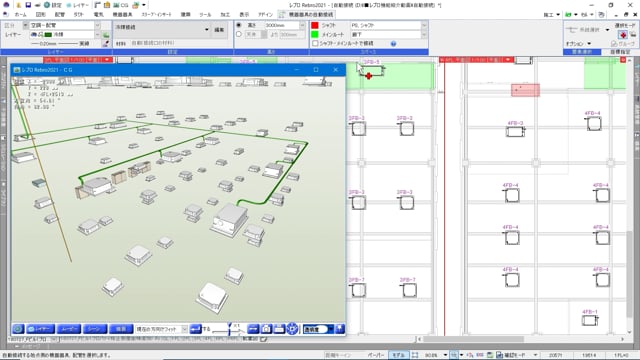Click the red シャフト color swatch
Image resolution: width=640 pixels, height=360 pixels.
coord(315,25)
